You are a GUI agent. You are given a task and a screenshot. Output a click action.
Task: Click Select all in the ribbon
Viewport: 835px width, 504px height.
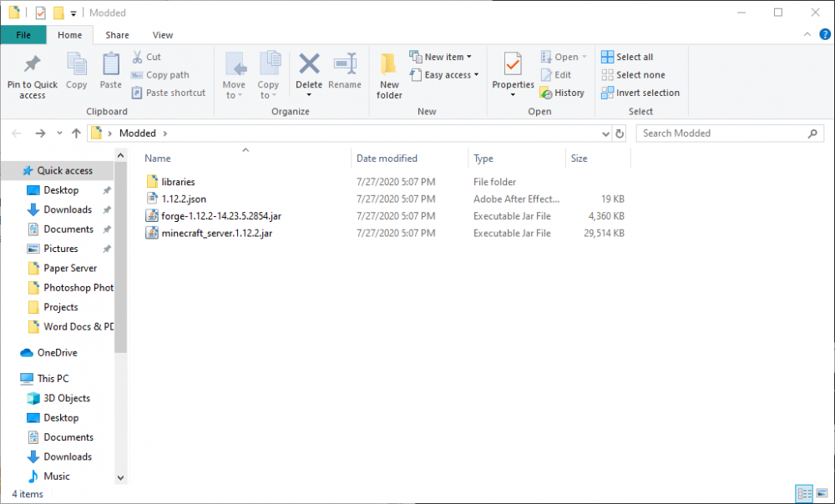point(627,57)
